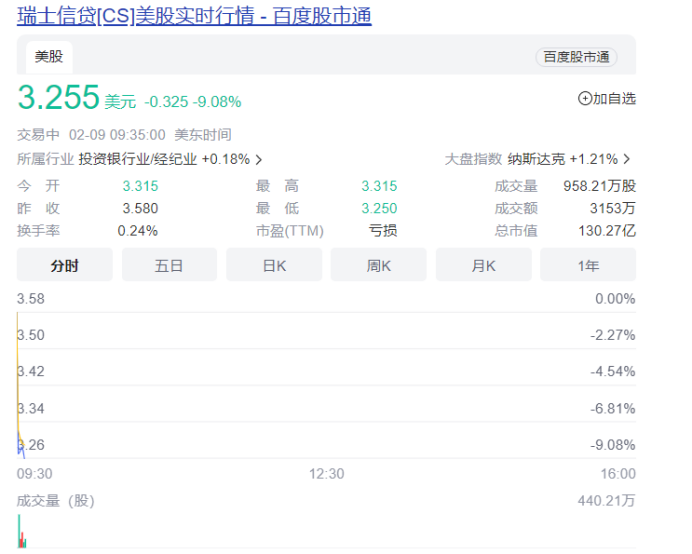Viewport: 692px width, 554px height.
Task: Click the 440.21万 volume scale label
Action: (606, 501)
